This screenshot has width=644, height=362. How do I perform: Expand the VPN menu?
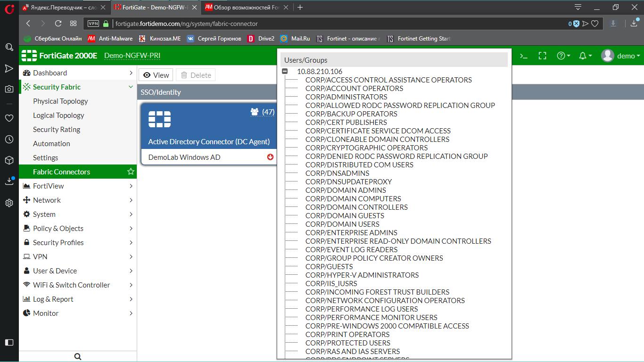pos(78,256)
